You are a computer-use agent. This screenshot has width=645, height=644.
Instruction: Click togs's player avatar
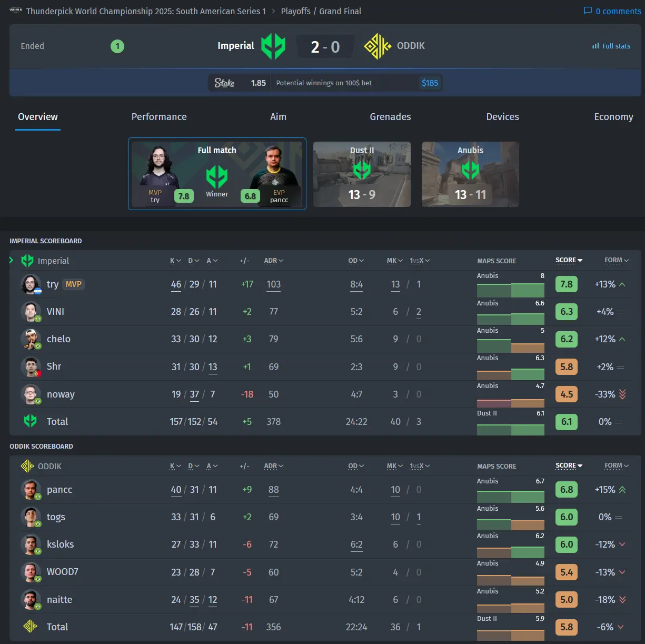click(x=31, y=517)
